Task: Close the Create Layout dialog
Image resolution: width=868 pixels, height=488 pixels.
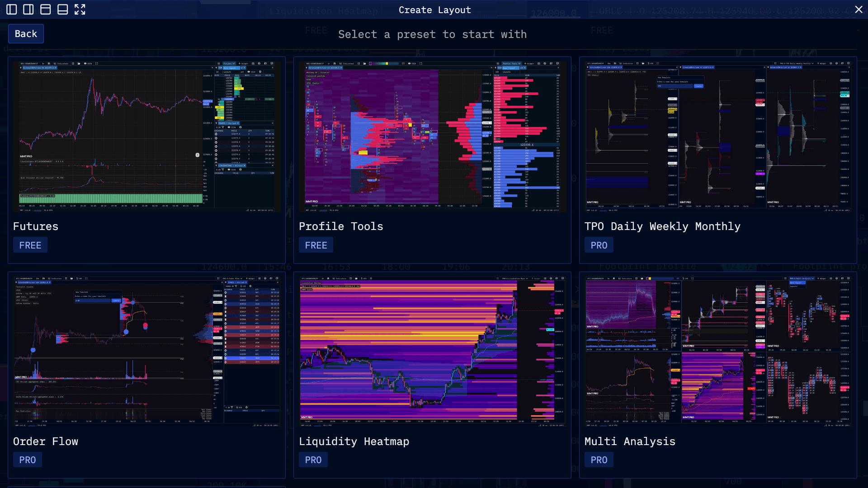Action: [x=859, y=9]
